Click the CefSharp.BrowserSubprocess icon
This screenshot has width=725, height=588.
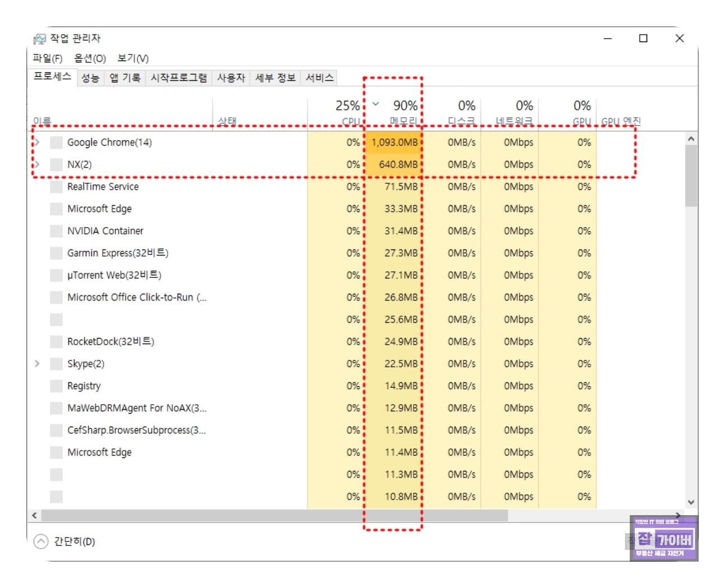[56, 430]
